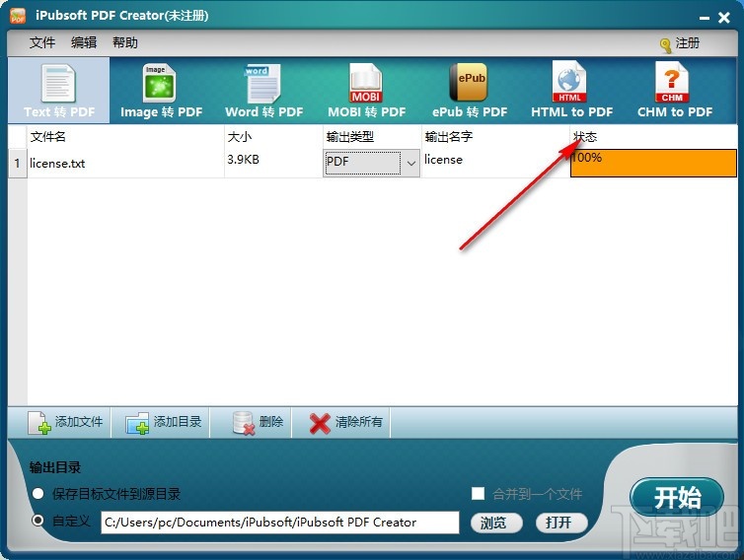Open the MOBI 转 PDF converter
The width and height of the screenshot is (744, 560).
pyautogui.click(x=366, y=91)
